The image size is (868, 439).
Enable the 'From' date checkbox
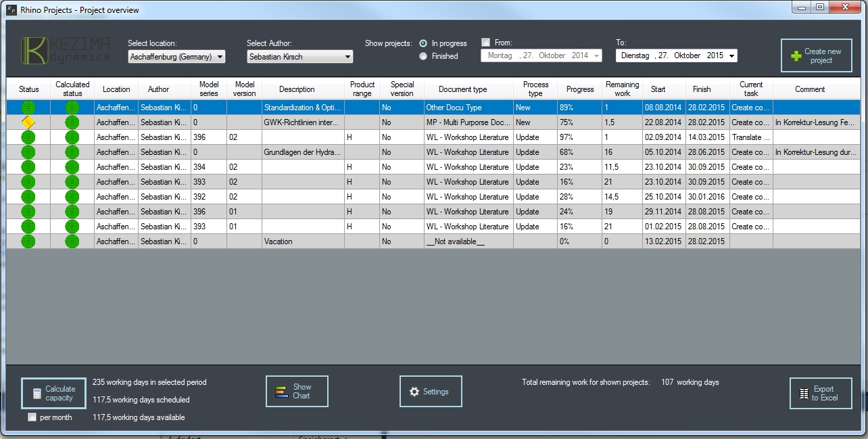tap(485, 43)
